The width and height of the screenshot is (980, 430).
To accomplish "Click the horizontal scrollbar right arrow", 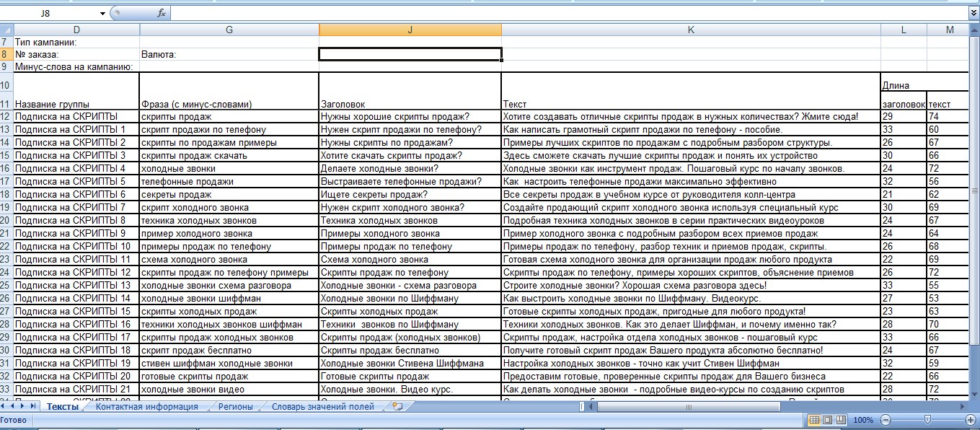I will [x=963, y=407].
